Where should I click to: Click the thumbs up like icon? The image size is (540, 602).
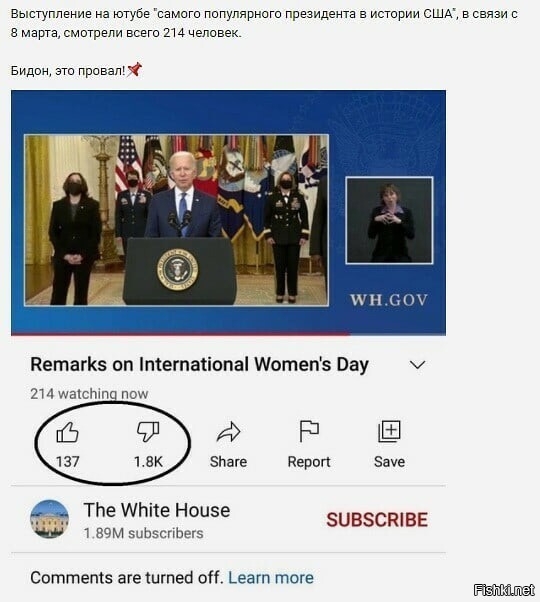click(x=68, y=432)
